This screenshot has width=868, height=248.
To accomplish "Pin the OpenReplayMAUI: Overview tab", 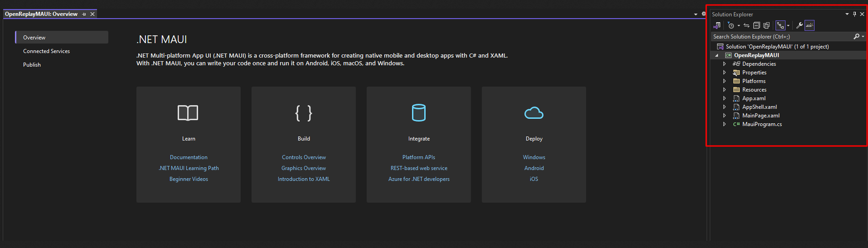I will pyautogui.click(x=84, y=14).
